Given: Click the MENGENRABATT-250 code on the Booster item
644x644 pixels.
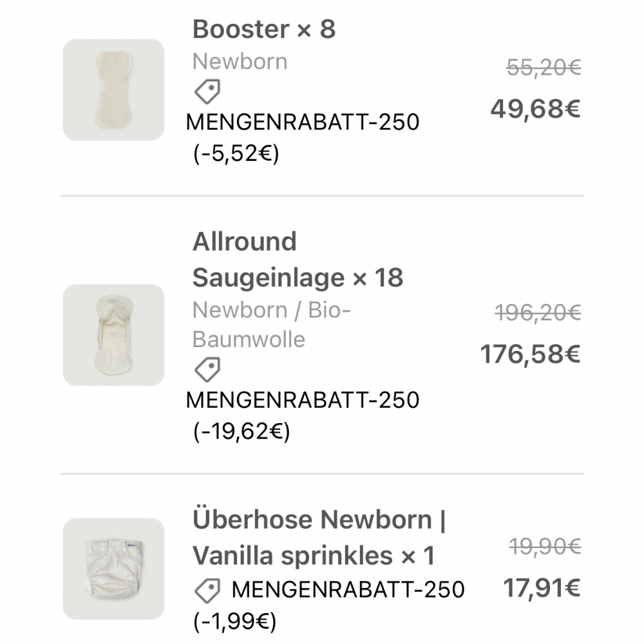Looking at the screenshot, I should coord(303,122).
